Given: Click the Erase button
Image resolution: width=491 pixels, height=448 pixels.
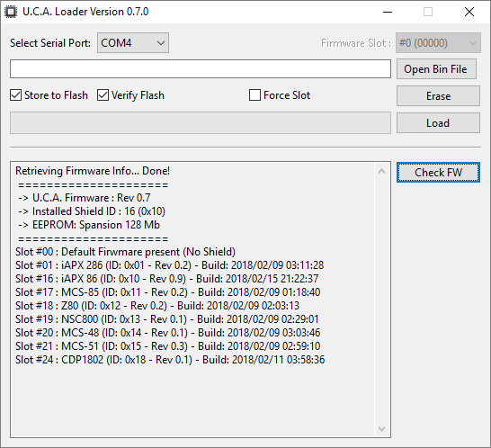Looking at the screenshot, I should pyautogui.click(x=438, y=96).
